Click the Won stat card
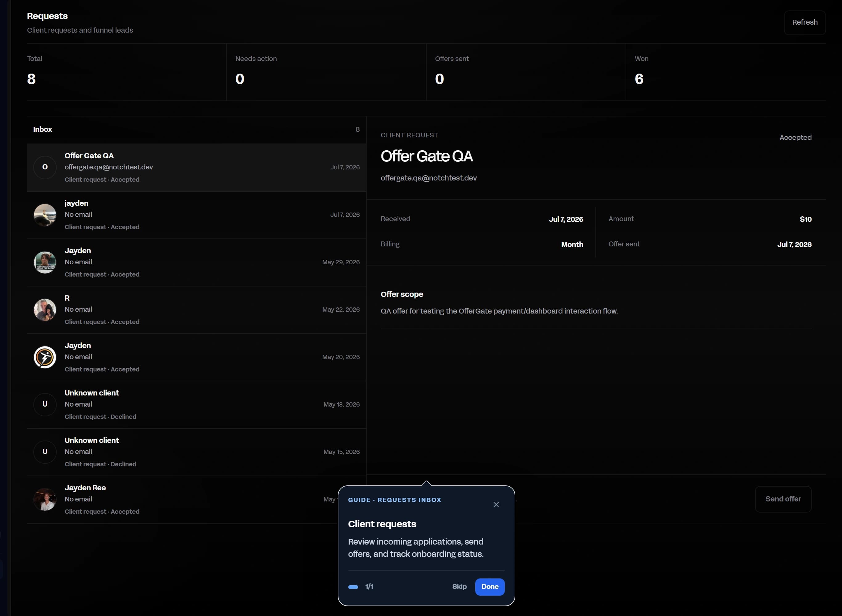 726,72
